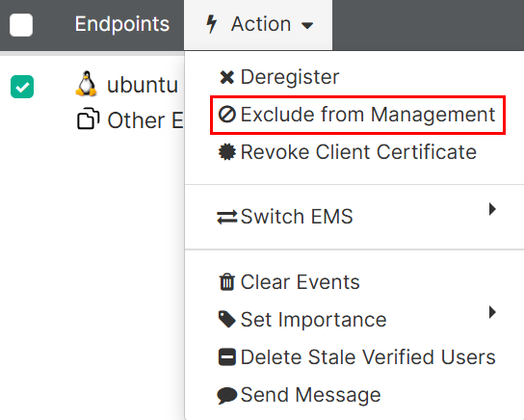Click the trash can Clear Events icon
The image size is (524, 420).
(227, 282)
